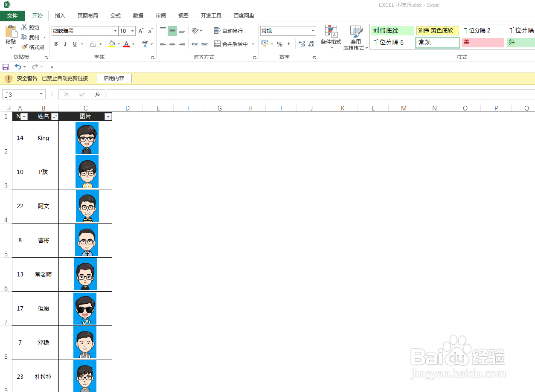Viewport: 535px width, 392px height.
Task: Open Format as Table (套用表格格式)
Action: (x=355, y=38)
